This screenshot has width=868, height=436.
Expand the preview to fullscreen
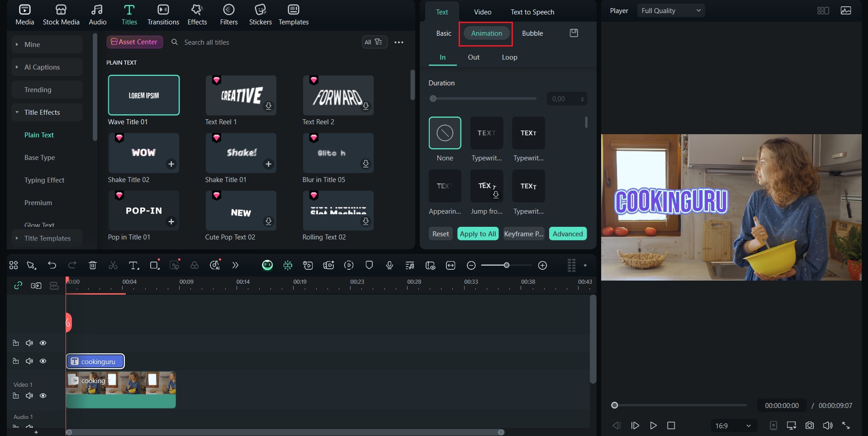pyautogui.click(x=846, y=425)
